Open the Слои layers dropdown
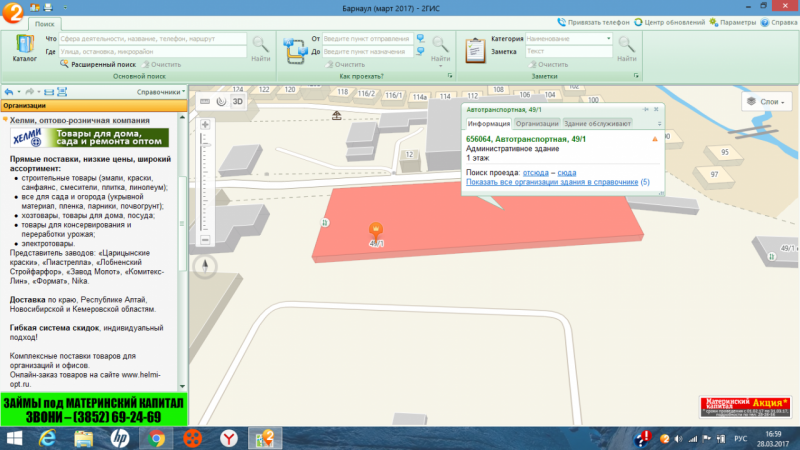Screen dimensions: 800x450 coord(767,102)
